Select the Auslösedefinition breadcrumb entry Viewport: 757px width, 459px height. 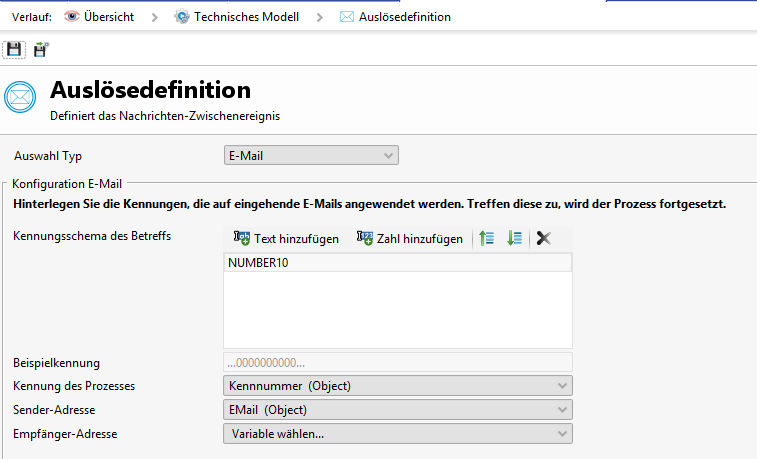point(405,17)
